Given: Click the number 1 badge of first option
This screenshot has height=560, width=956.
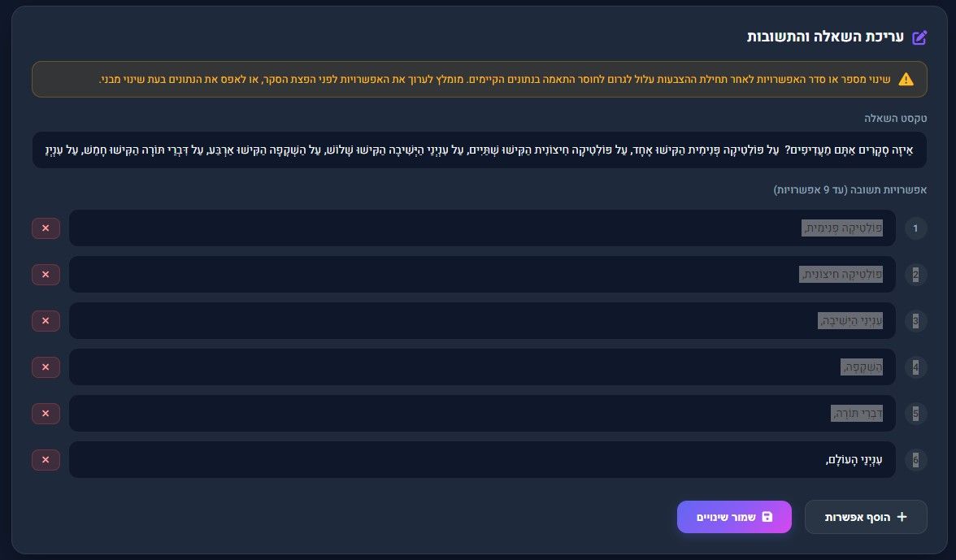Looking at the screenshot, I should coord(915,228).
